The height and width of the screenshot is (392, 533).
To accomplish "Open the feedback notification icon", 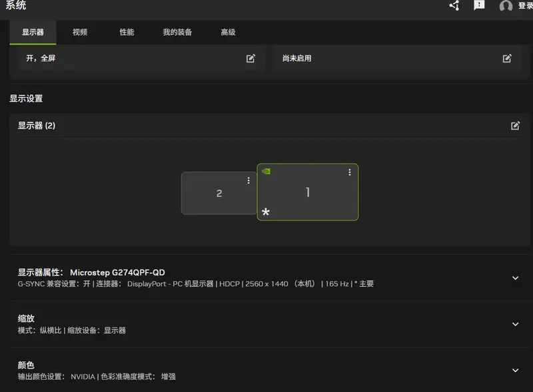I will click(x=479, y=5).
